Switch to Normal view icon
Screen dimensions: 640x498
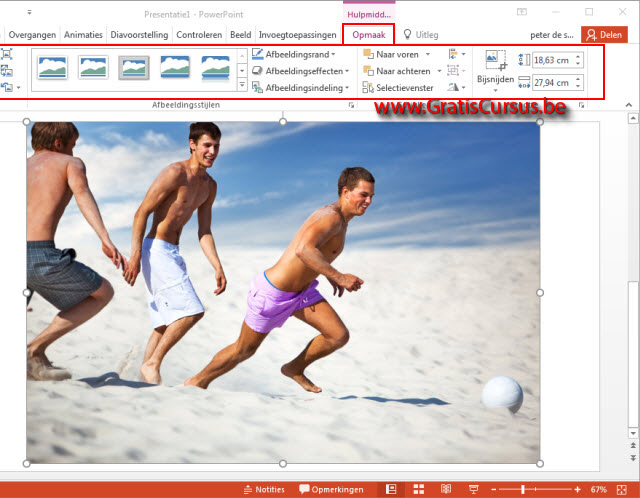pos(391,489)
